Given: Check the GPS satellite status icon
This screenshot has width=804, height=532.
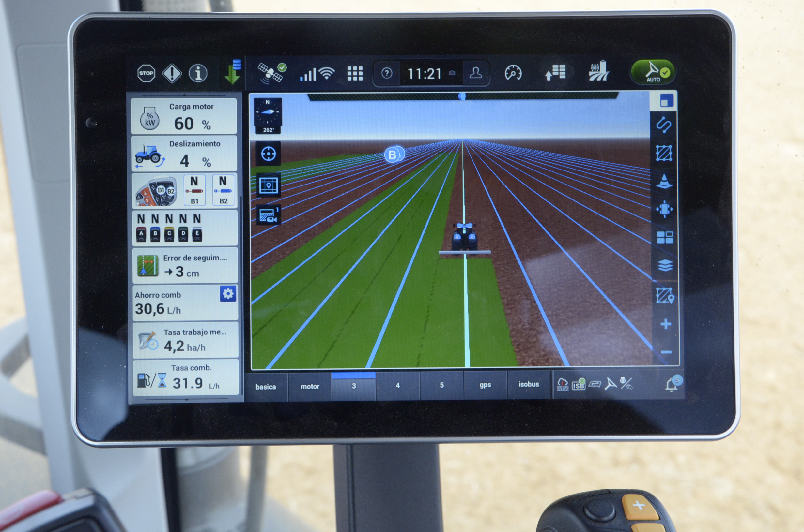Looking at the screenshot, I should (x=271, y=73).
